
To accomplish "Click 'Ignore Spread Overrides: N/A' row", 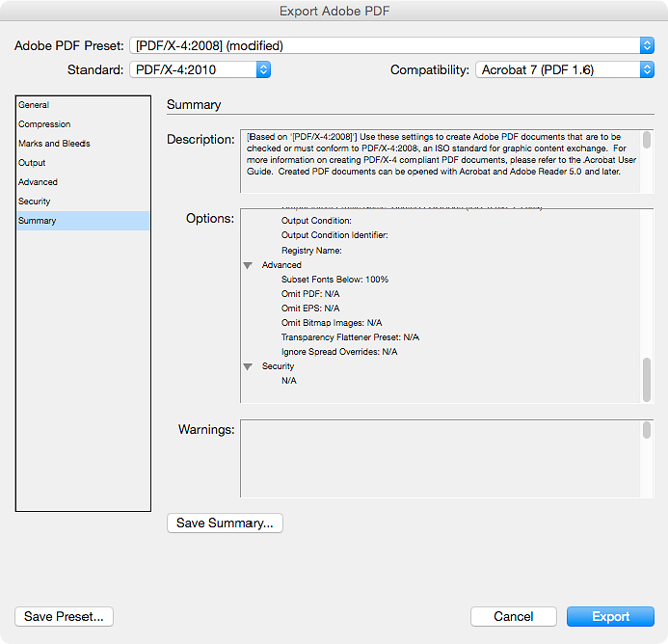I will tap(339, 352).
